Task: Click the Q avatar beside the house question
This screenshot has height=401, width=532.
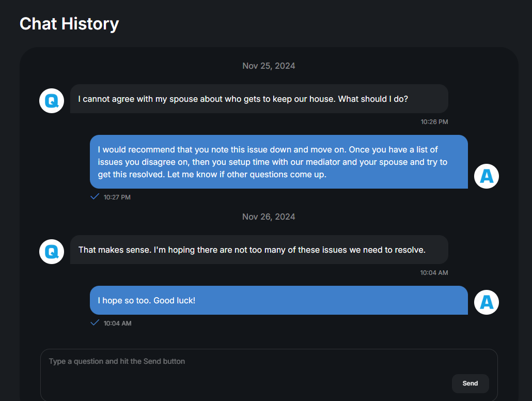Action: 52,101
